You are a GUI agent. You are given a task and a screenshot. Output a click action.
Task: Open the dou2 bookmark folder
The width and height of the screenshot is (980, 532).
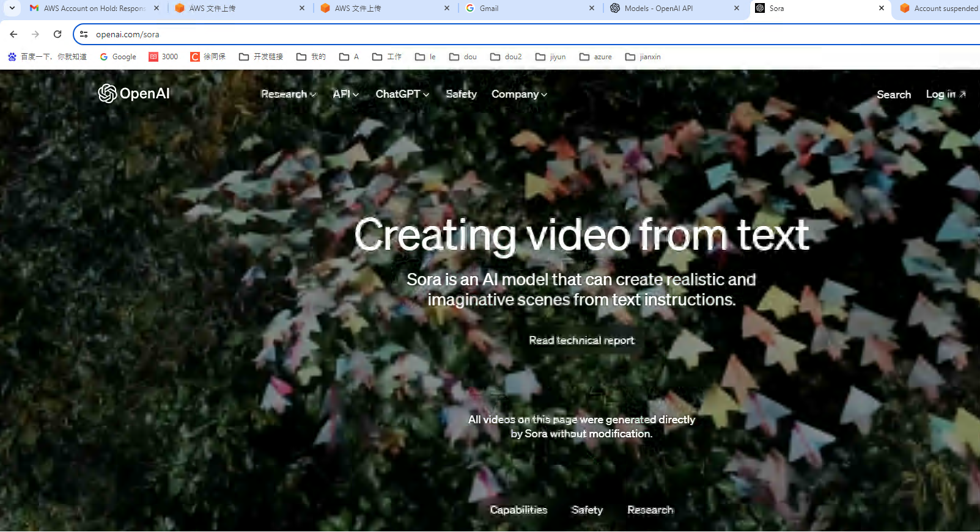coord(506,57)
